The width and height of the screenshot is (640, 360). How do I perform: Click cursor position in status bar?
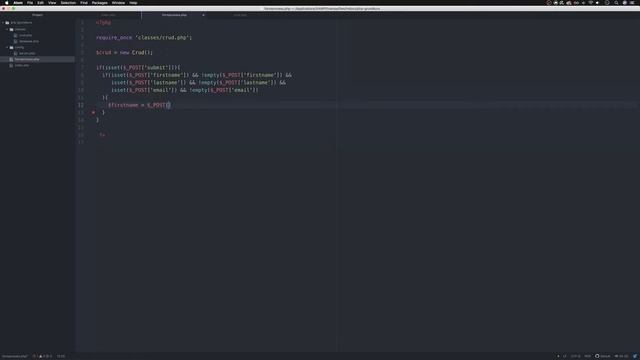tap(61, 356)
